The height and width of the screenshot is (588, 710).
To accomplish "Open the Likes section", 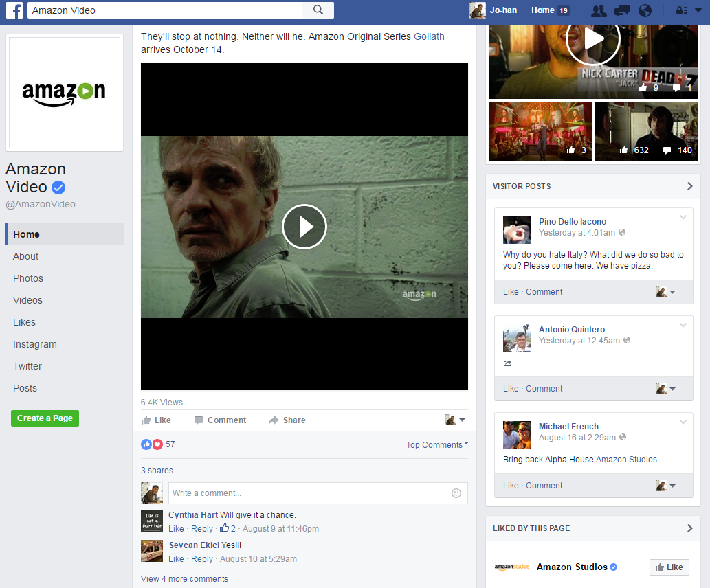I will click(x=25, y=322).
